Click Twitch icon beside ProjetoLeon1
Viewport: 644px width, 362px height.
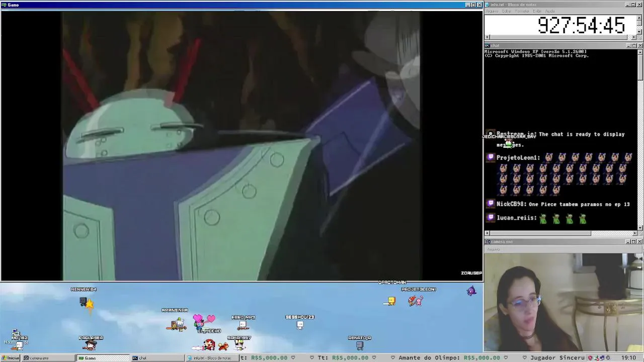pyautogui.click(x=491, y=157)
